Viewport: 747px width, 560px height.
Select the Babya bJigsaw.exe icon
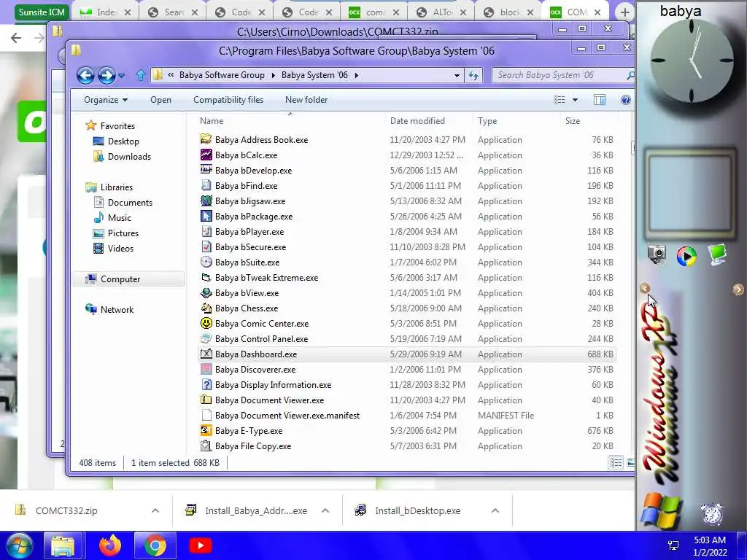click(x=206, y=201)
